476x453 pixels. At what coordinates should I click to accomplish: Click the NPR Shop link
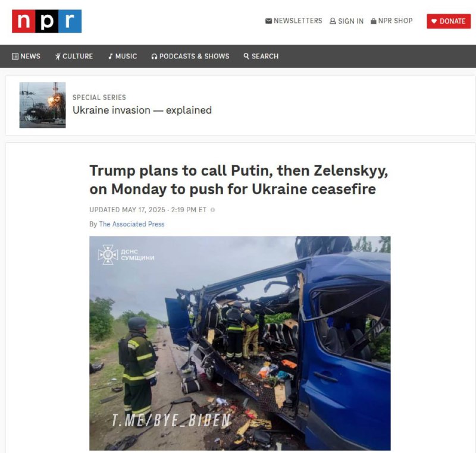[392, 21]
